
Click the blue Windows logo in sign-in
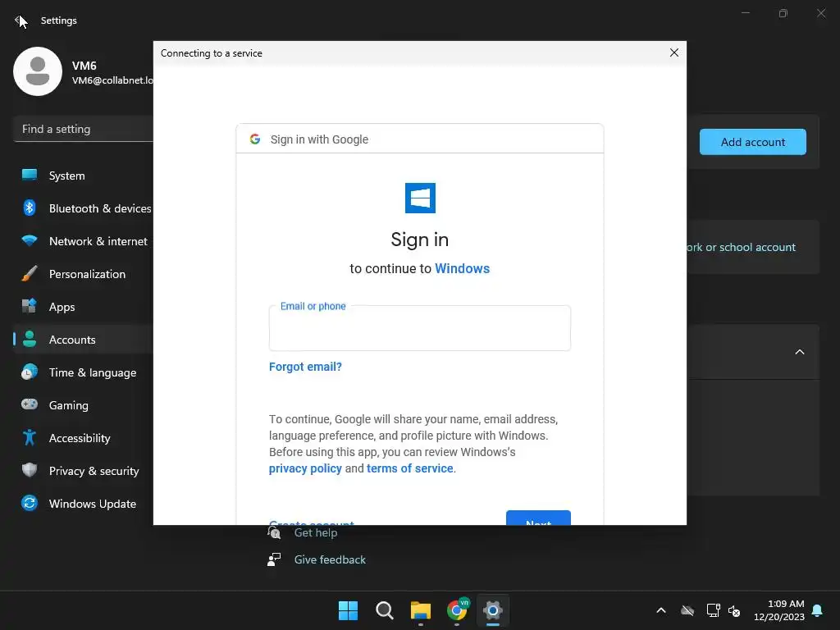tap(420, 199)
